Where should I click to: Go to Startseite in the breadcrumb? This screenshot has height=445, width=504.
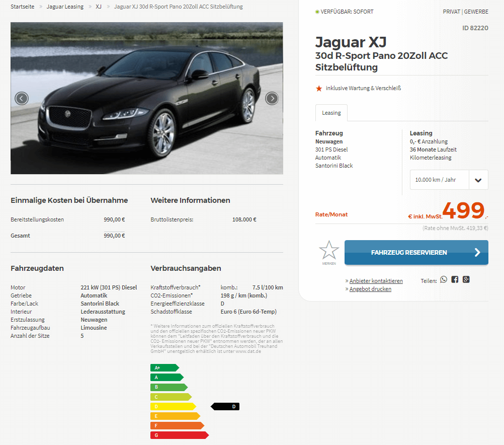(22, 7)
